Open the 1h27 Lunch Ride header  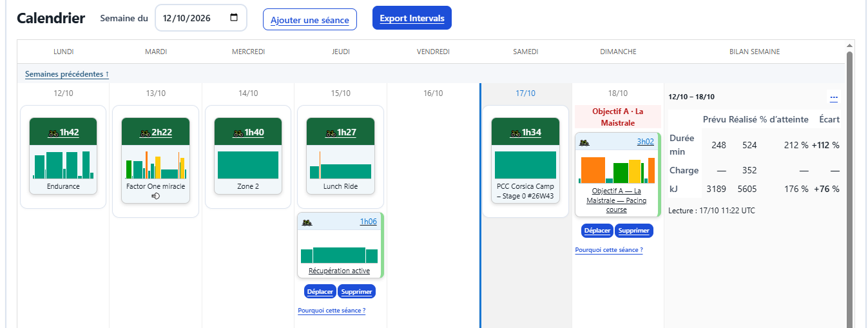pyautogui.click(x=340, y=132)
